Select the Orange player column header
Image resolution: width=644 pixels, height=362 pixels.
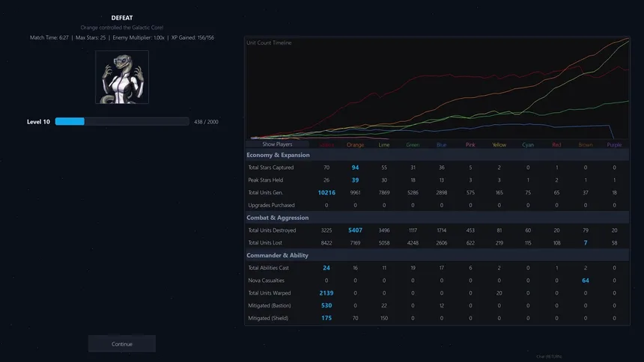click(355, 145)
